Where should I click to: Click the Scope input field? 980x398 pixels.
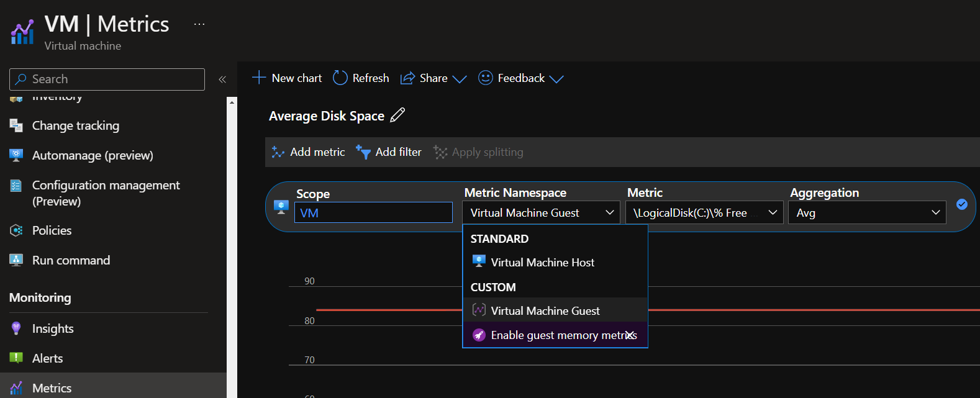coord(373,213)
